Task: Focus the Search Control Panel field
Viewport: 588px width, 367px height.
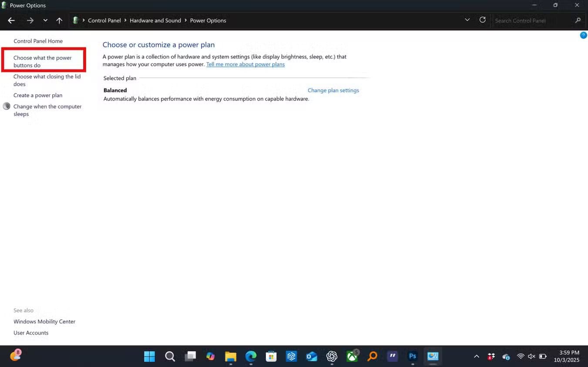Action: pos(533,20)
